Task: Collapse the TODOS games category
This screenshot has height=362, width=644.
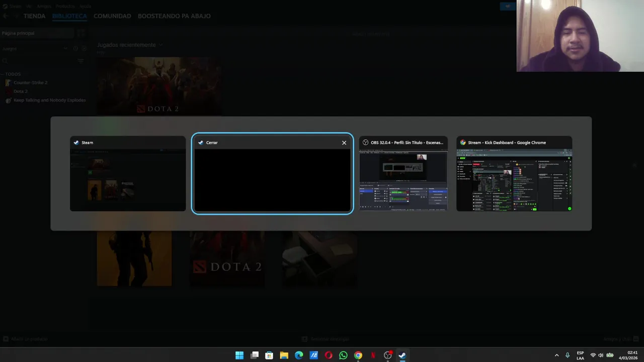Action: click(x=11, y=74)
